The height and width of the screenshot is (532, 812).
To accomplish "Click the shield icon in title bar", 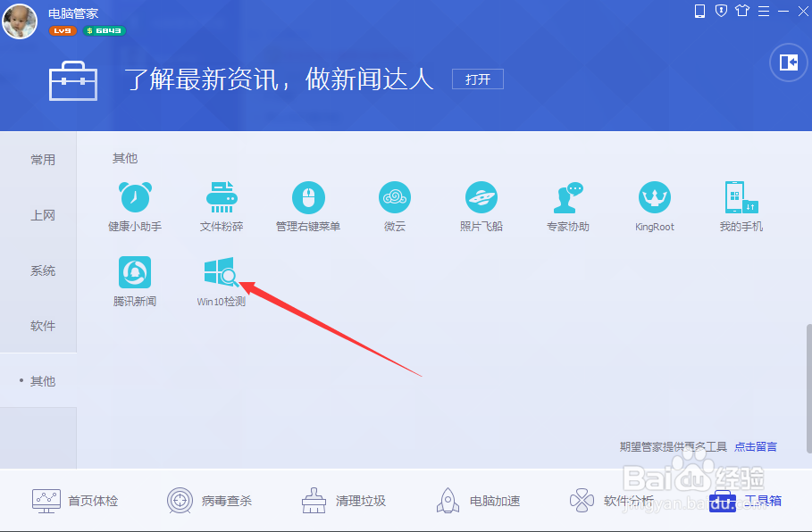I will click(x=721, y=11).
